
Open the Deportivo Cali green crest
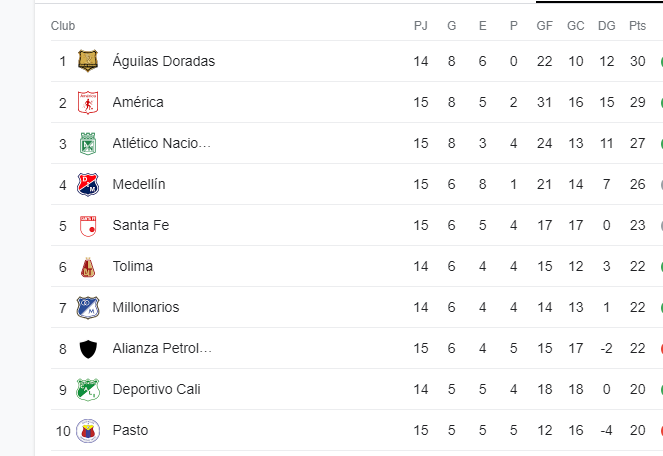pyautogui.click(x=88, y=390)
